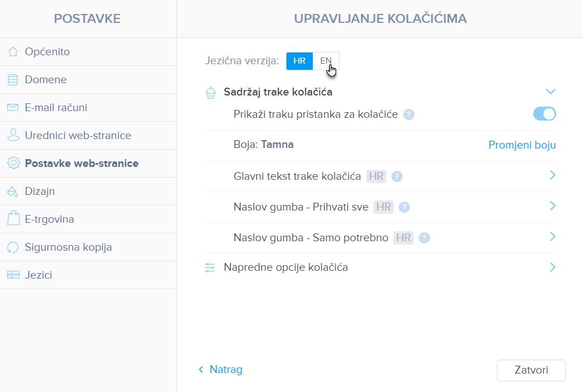Click the Promjeni boju link
The height and width of the screenshot is (392, 583).
coord(522,145)
